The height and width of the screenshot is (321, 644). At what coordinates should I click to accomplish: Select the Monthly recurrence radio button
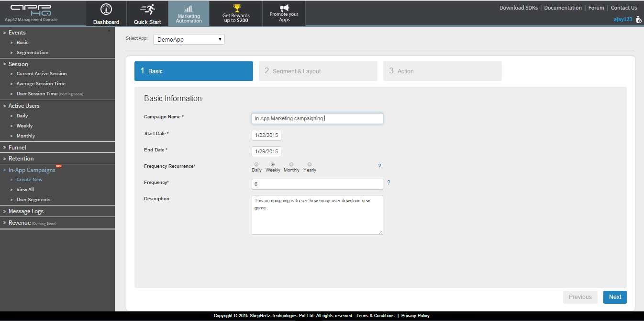291,164
